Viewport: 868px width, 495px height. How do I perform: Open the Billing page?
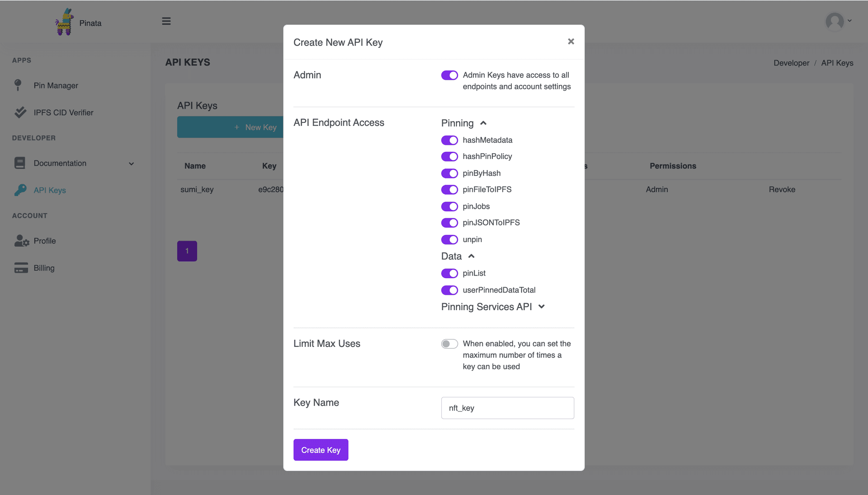pyautogui.click(x=43, y=268)
